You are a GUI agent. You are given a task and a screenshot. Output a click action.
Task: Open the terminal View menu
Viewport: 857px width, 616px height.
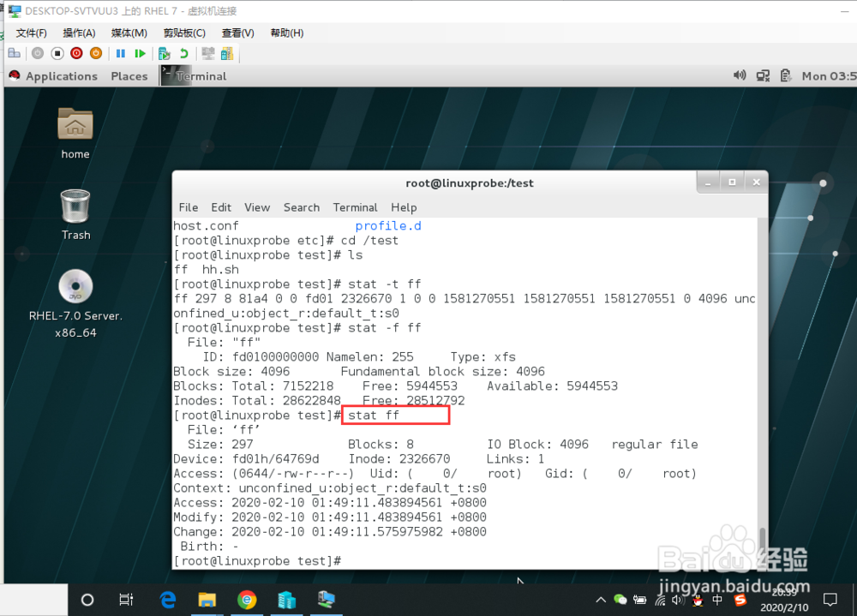click(x=257, y=207)
